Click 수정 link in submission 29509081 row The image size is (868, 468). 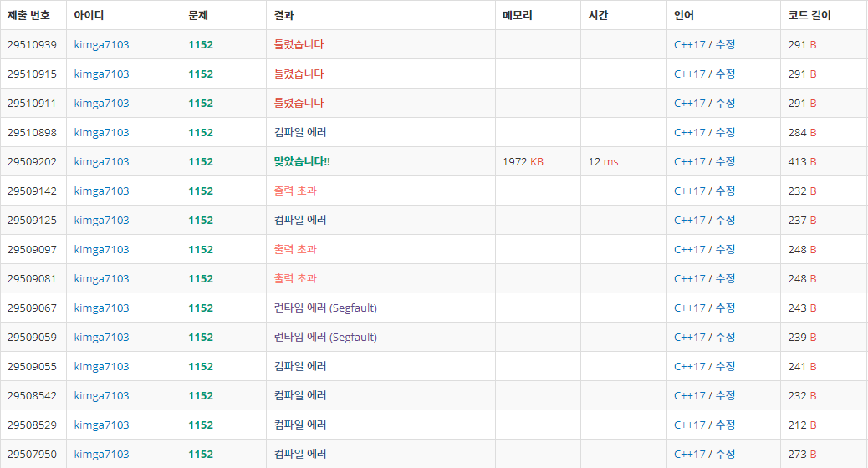pos(725,279)
